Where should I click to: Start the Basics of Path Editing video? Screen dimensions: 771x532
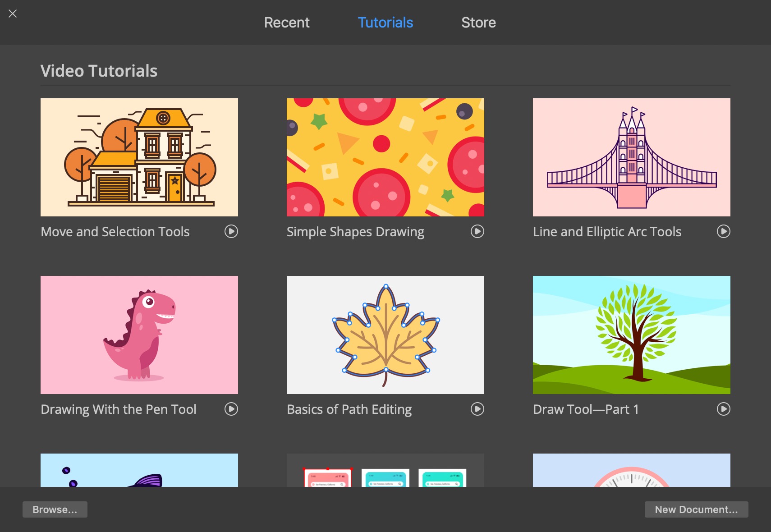tap(477, 409)
